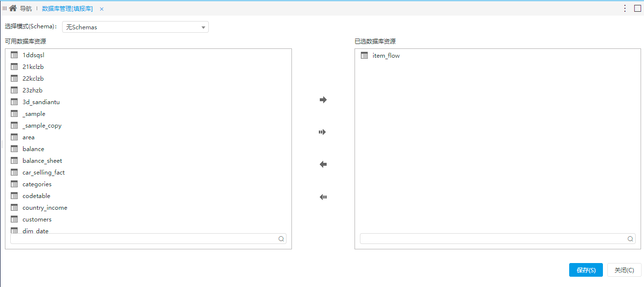Select table 1ddsqsl
Image resolution: width=644 pixels, height=287 pixels.
coord(33,55)
